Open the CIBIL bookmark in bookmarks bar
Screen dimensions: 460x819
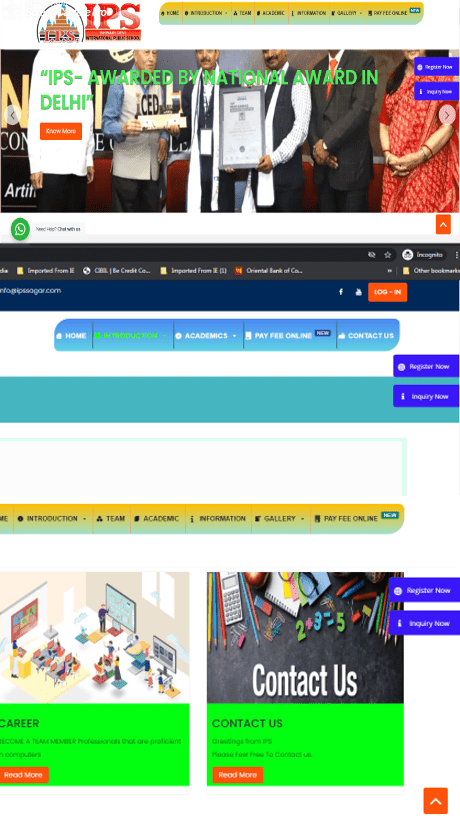pos(116,271)
